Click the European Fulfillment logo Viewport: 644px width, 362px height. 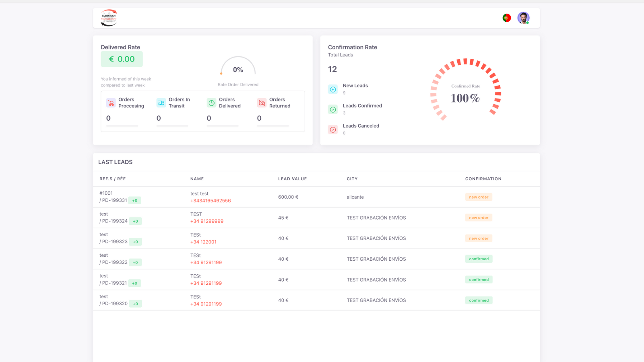(x=109, y=18)
